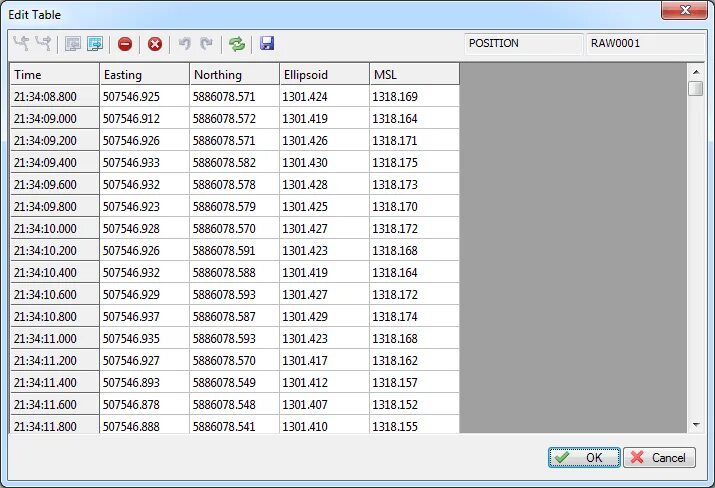Viewport: 715px width, 488px height.
Task: Click the Easting column header
Action: pyautogui.click(x=145, y=74)
